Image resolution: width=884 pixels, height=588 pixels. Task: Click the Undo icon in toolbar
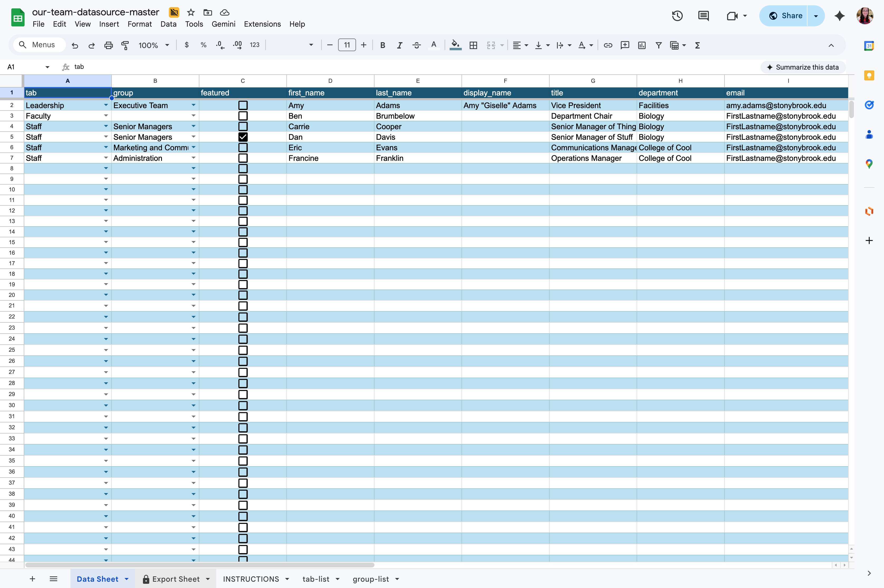point(75,45)
